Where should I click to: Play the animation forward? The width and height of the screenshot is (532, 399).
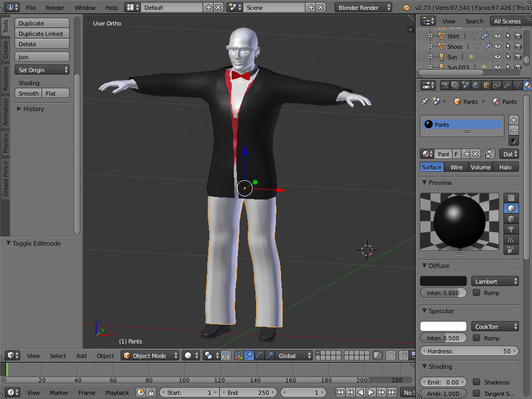[x=371, y=393]
